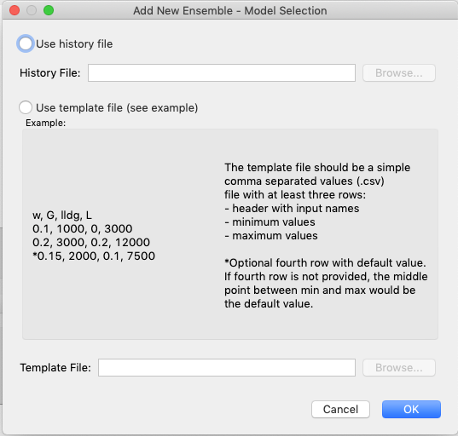The width and height of the screenshot is (458, 436).
Task: Click into the Template File input field
Action: [x=227, y=368]
